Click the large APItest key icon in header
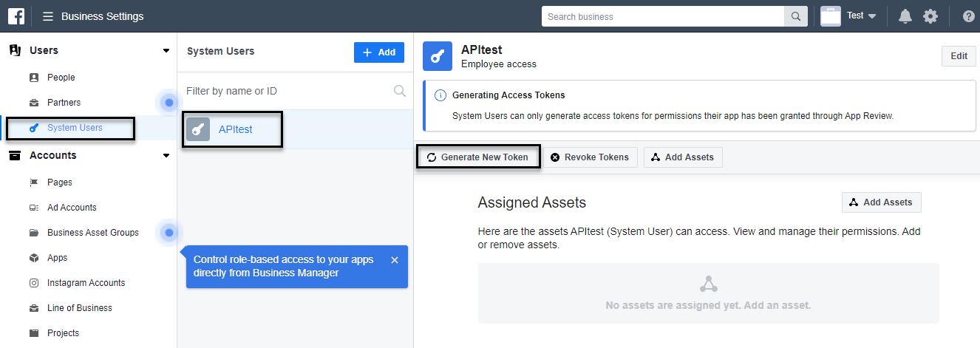The width and height of the screenshot is (980, 348). [438, 56]
